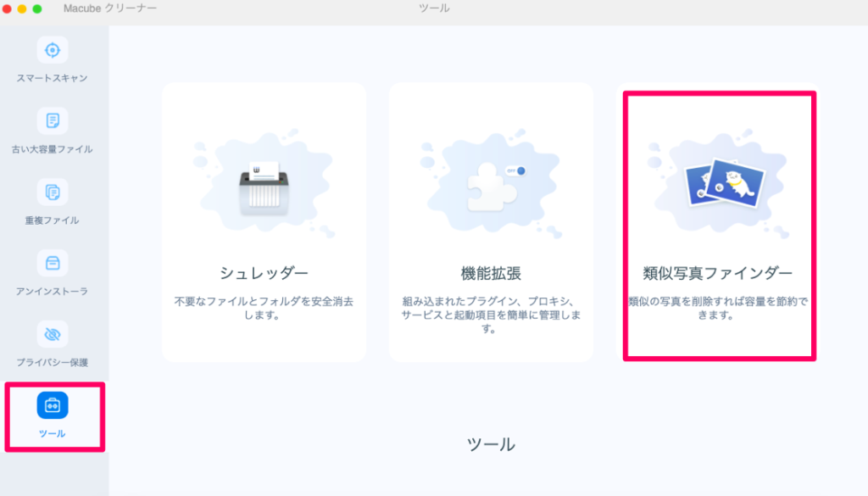Viewport: 868px width, 496px height.
Task: Select the プライバシー保護 text label
Action: coord(53,363)
